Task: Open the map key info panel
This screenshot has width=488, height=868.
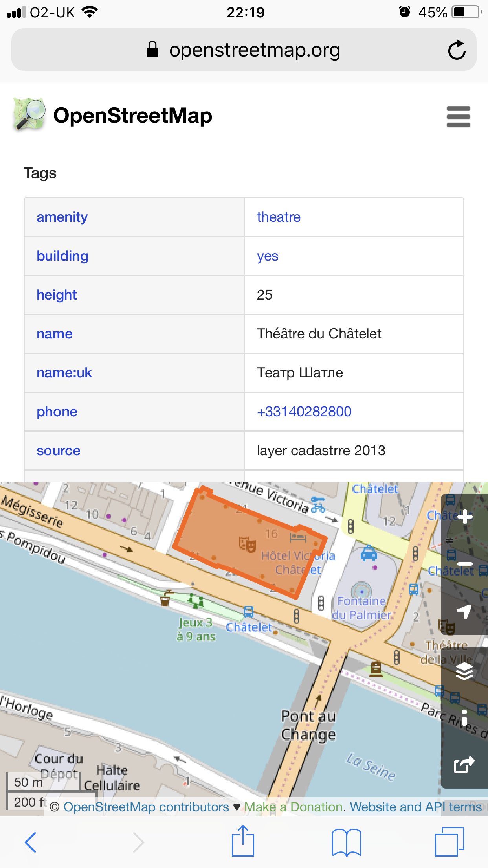Action: [465, 718]
